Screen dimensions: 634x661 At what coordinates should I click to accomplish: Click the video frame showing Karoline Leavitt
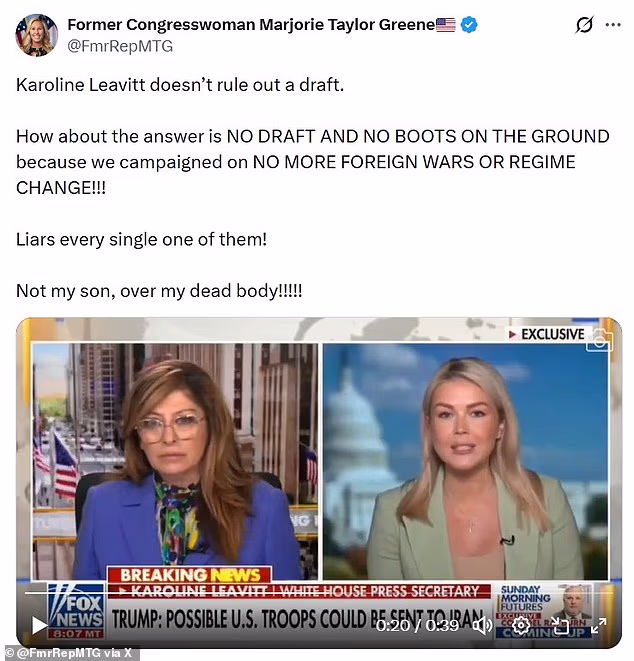[465, 462]
